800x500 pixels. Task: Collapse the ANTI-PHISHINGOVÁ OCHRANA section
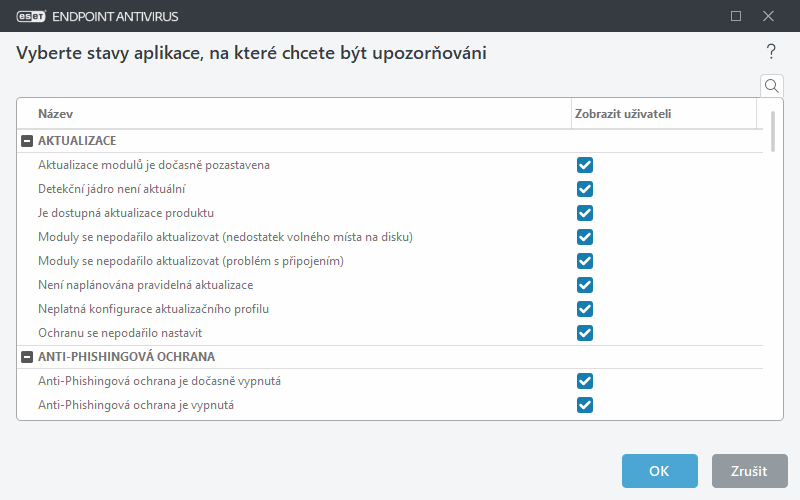point(27,357)
